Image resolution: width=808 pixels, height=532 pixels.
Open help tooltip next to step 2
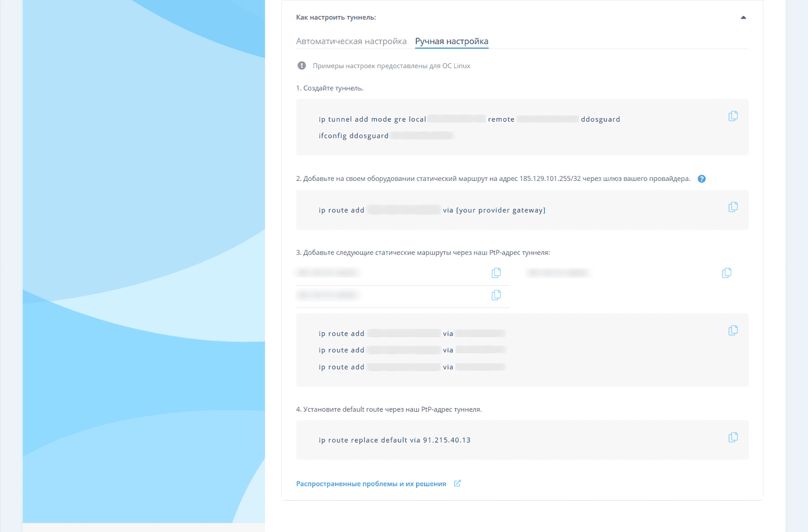point(702,179)
